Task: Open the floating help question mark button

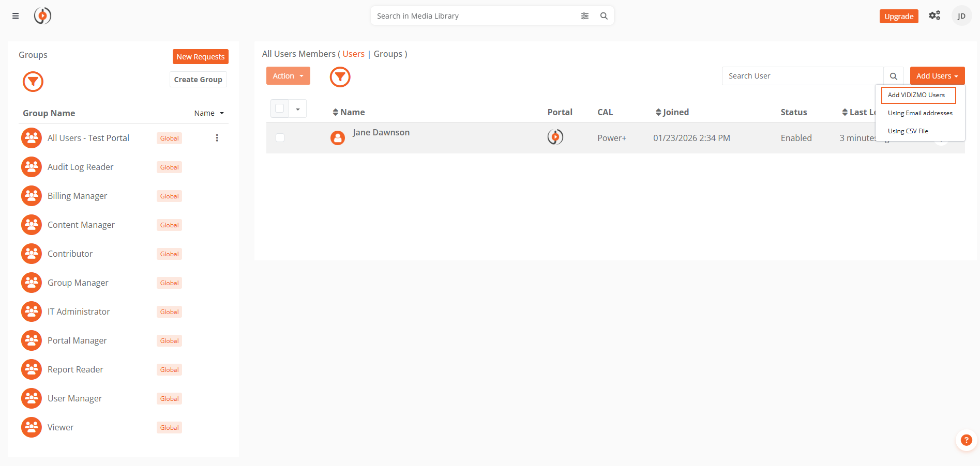Action: (966, 440)
